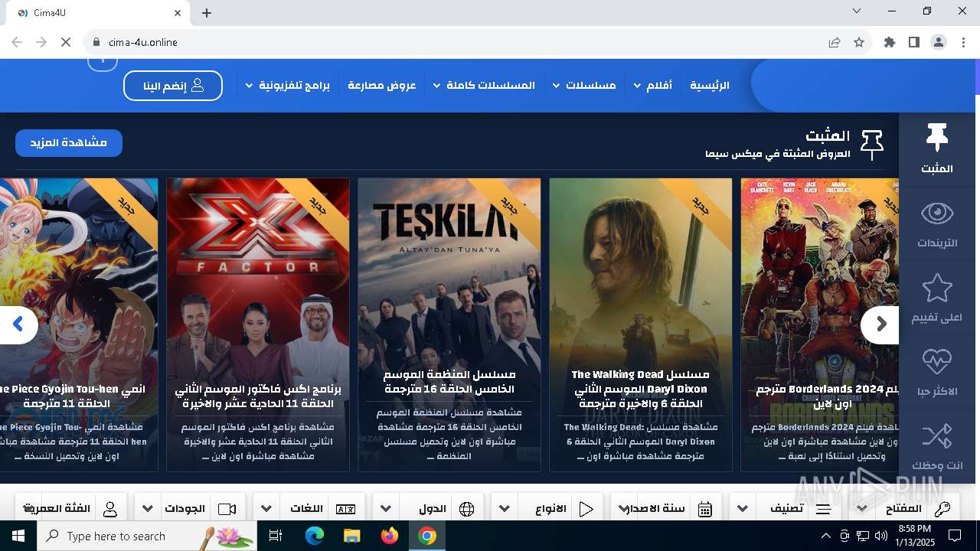This screenshot has width=980, height=551.
Task: Expand the المفتاح filter dropdown
Action: (861, 509)
